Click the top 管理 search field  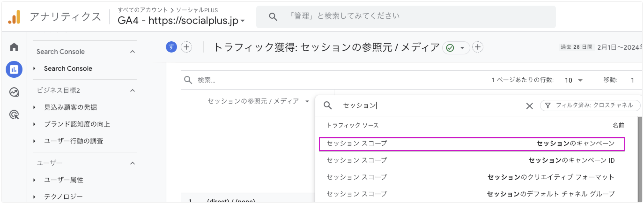406,17
